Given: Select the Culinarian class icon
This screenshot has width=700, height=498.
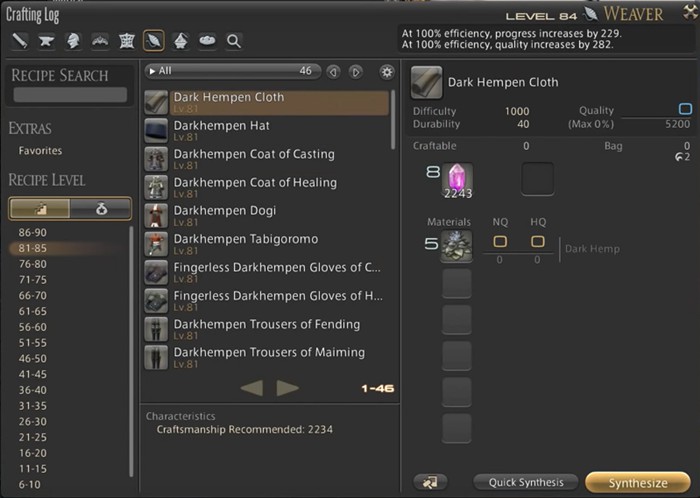Looking at the screenshot, I should click(207, 41).
